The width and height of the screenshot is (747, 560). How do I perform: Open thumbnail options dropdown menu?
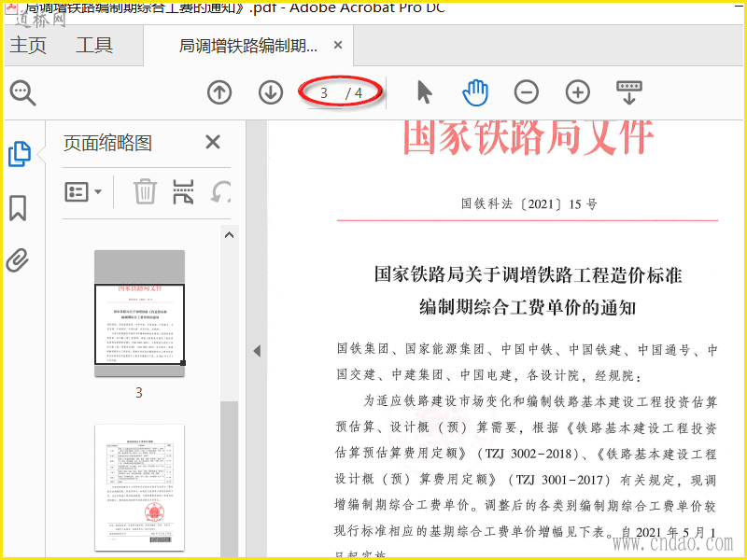click(83, 192)
